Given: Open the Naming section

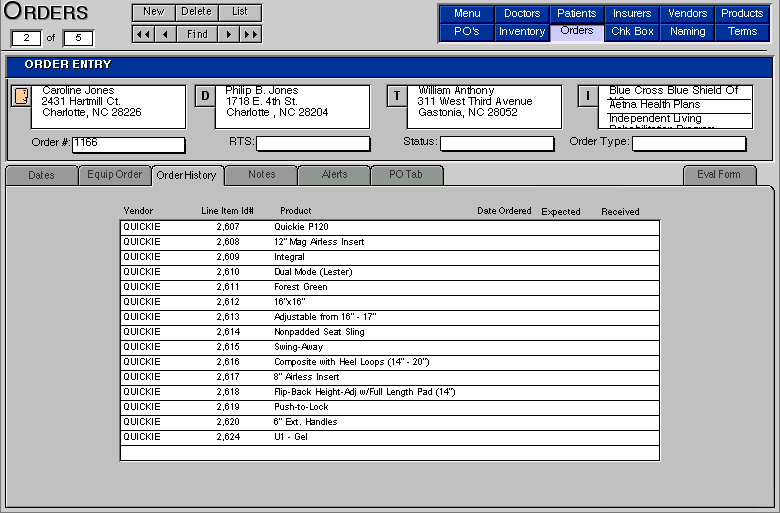Looking at the screenshot, I should (687, 31).
